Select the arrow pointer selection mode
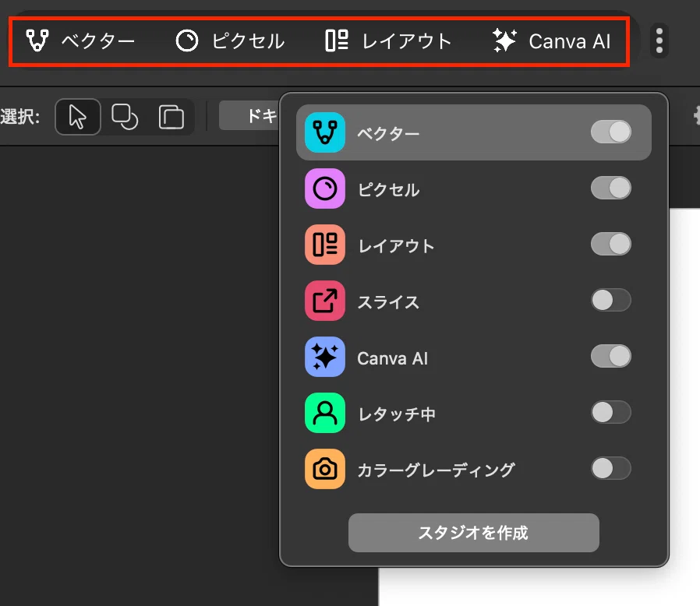 78,117
